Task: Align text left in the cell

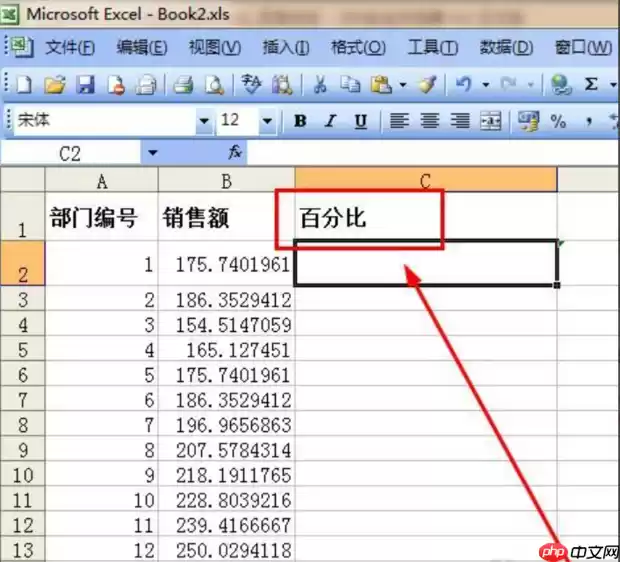Action: click(x=399, y=121)
